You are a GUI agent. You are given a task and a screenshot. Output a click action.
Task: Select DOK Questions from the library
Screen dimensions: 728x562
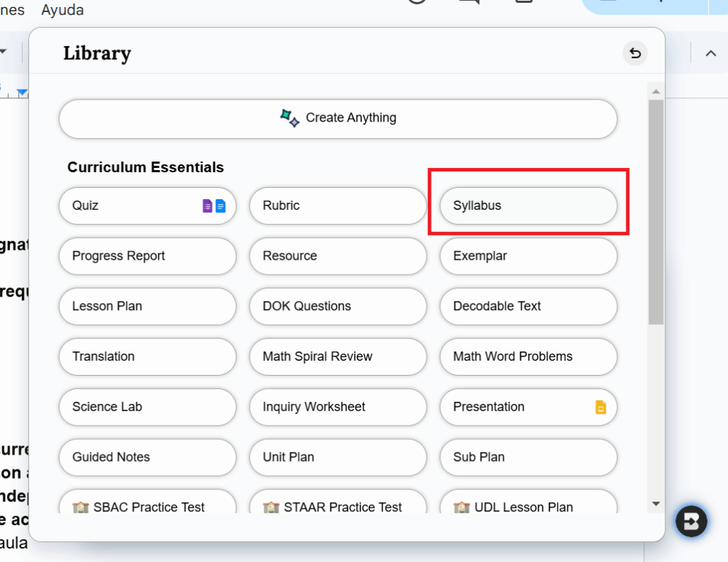[x=338, y=306]
